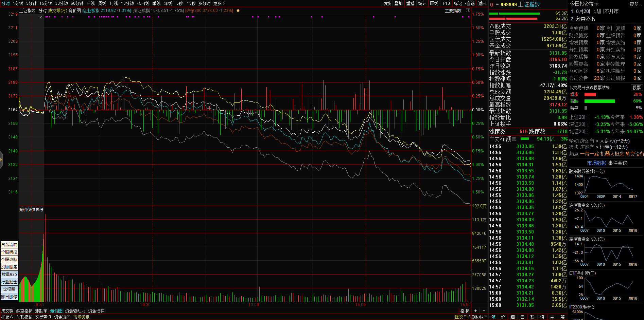Close the auction chart with the X icon
Screen dimensions: 644x320
tap(41, 17)
